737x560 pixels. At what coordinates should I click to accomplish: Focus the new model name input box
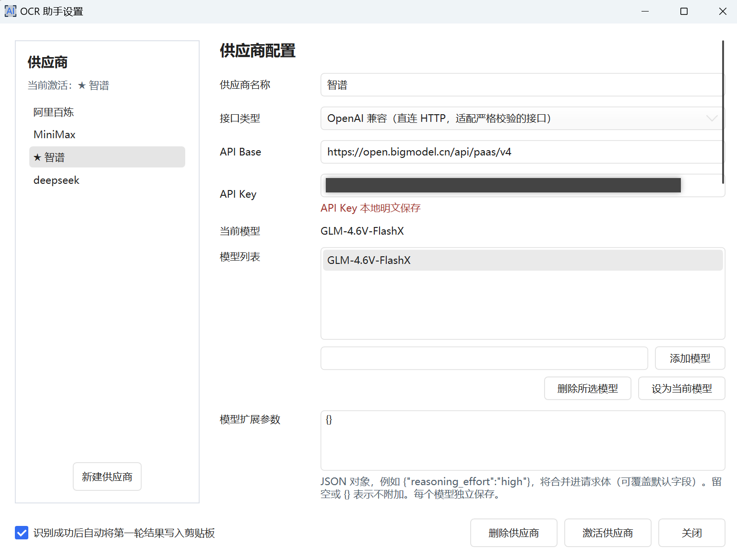(x=484, y=358)
